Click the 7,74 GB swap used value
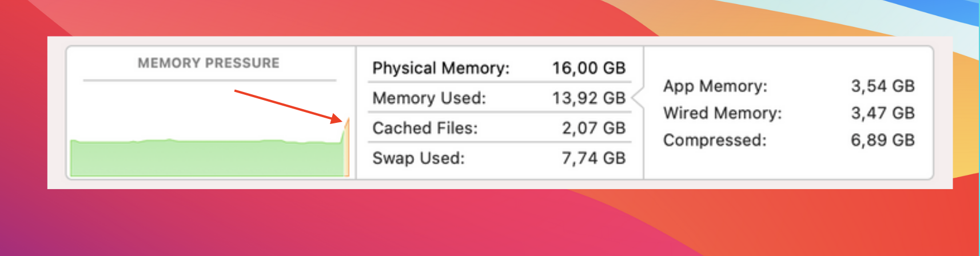The image size is (980, 256). pyautogui.click(x=593, y=158)
